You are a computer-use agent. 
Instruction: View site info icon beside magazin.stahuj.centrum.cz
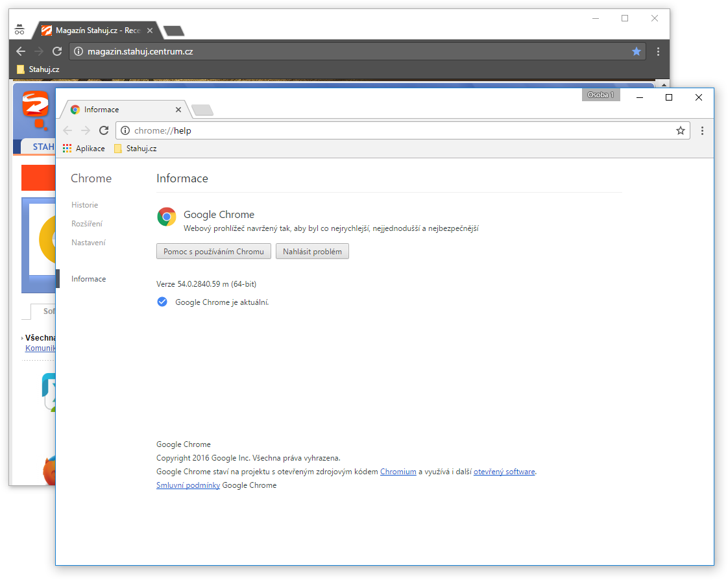pos(79,51)
